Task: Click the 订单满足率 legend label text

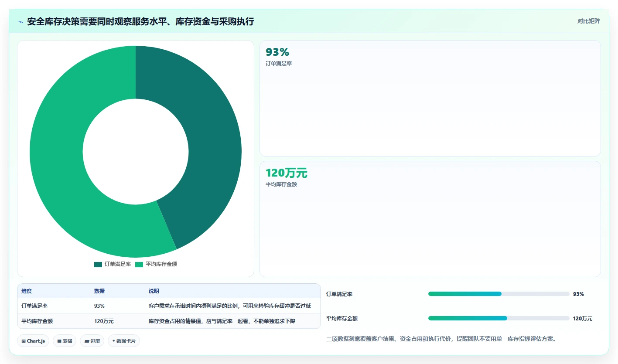Action: click(x=118, y=264)
